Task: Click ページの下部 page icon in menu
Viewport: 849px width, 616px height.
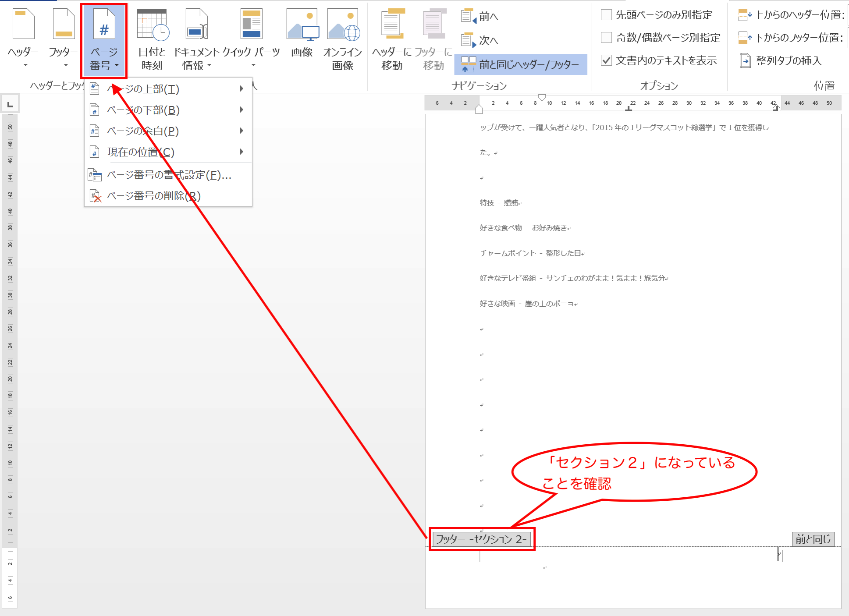Action: coord(94,110)
